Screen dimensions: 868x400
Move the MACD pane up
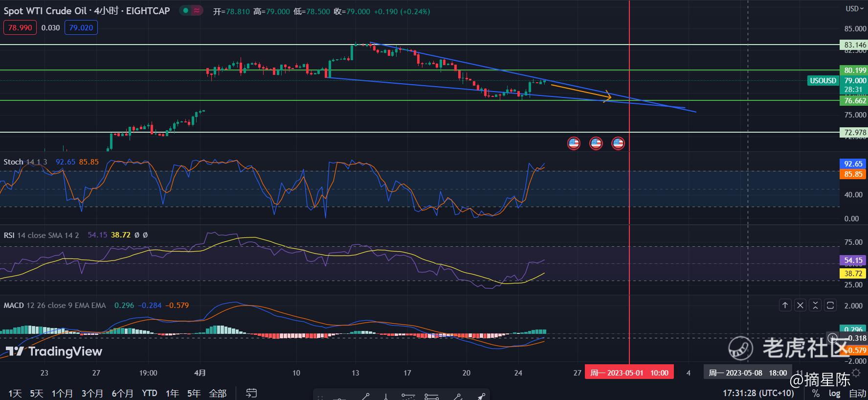click(x=785, y=305)
